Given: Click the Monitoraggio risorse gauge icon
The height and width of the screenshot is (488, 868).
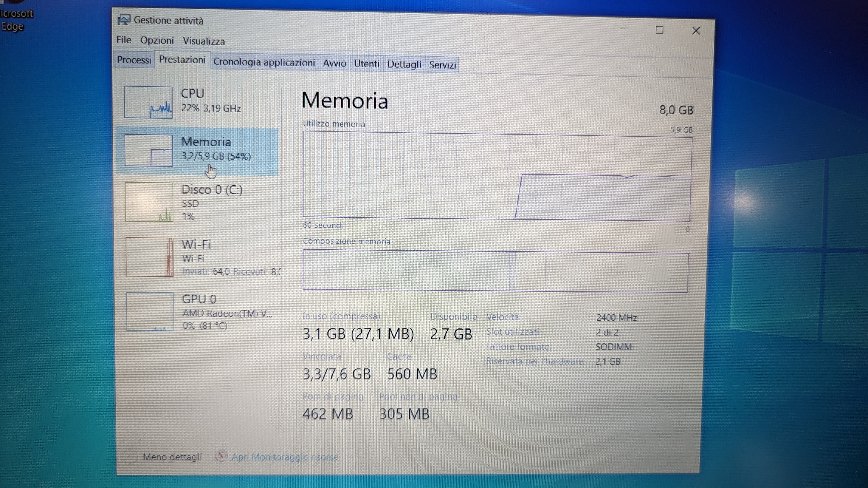Looking at the screenshot, I should click(x=221, y=456).
